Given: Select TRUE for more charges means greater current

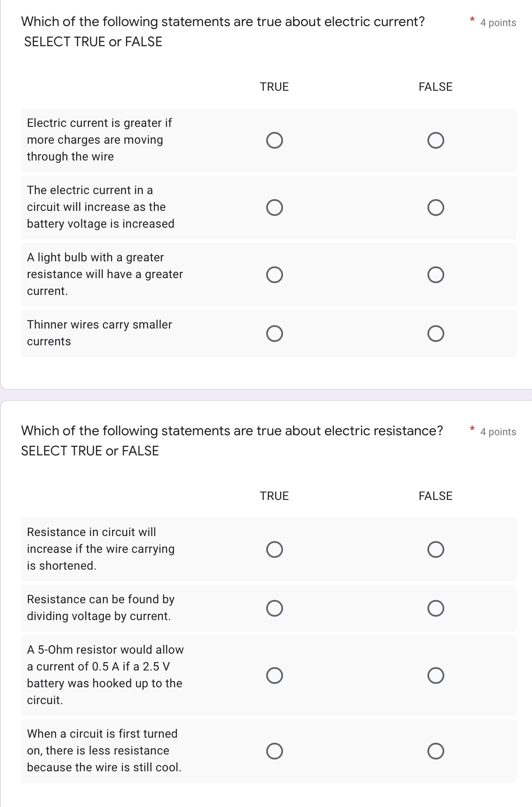Looking at the screenshot, I should click(275, 139).
